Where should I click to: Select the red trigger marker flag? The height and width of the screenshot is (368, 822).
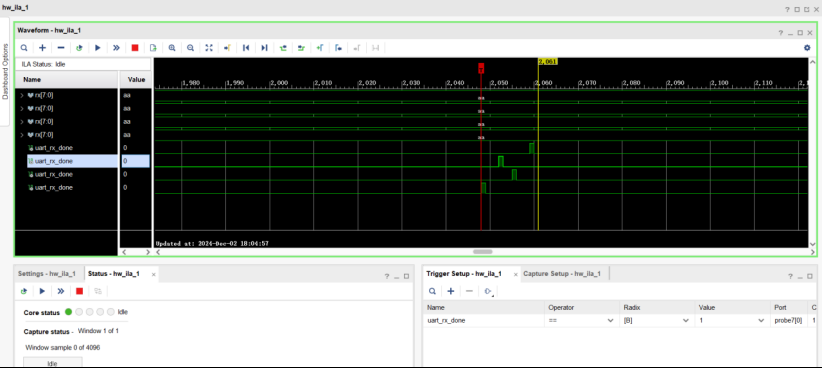(x=481, y=68)
